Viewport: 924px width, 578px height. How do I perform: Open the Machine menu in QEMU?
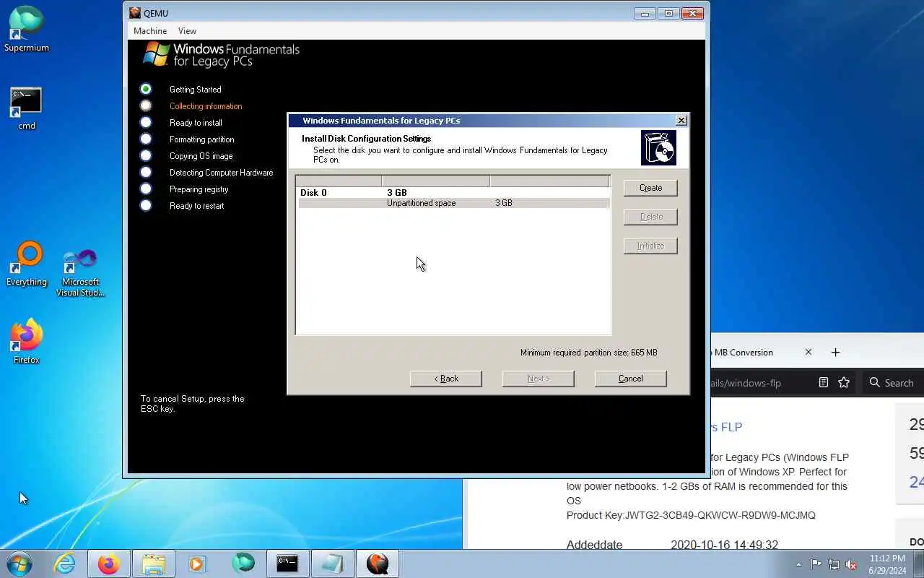click(150, 31)
